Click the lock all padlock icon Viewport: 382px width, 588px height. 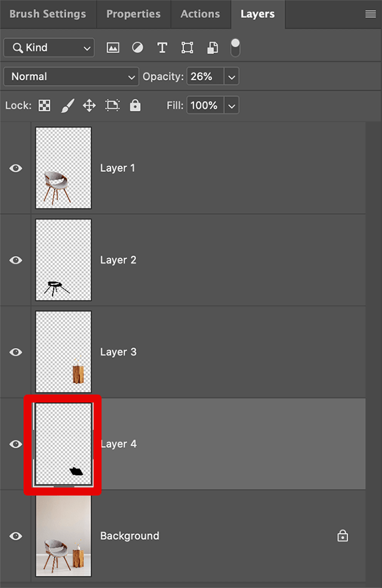coord(134,105)
